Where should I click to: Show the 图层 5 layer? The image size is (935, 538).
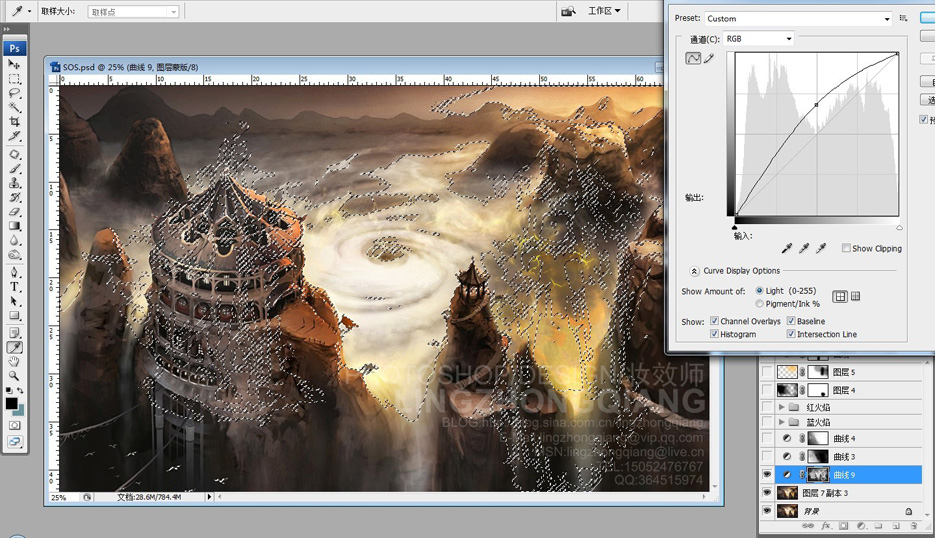pos(767,372)
